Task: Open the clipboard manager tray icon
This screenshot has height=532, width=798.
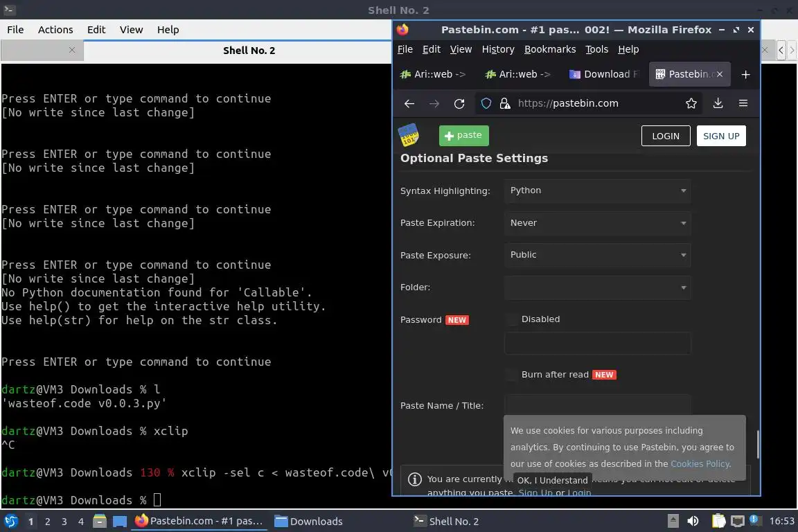Action: [718, 521]
